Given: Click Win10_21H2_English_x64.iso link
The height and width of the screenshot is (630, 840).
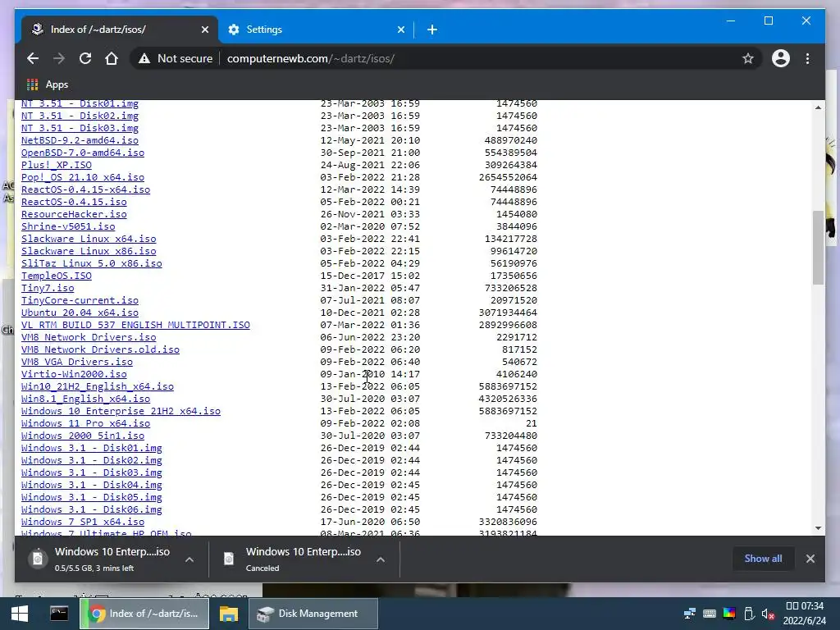Looking at the screenshot, I should [x=98, y=387].
